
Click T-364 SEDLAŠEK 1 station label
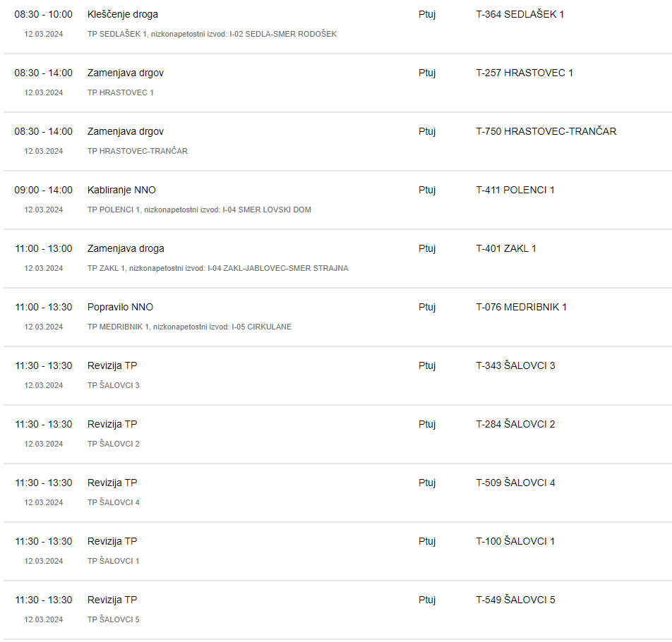point(520,14)
